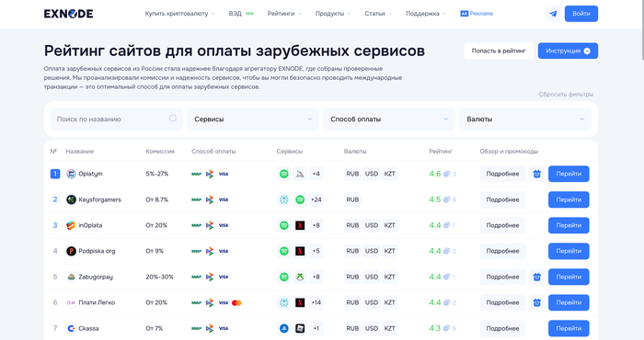Click the search magnifier icon

coord(173,119)
